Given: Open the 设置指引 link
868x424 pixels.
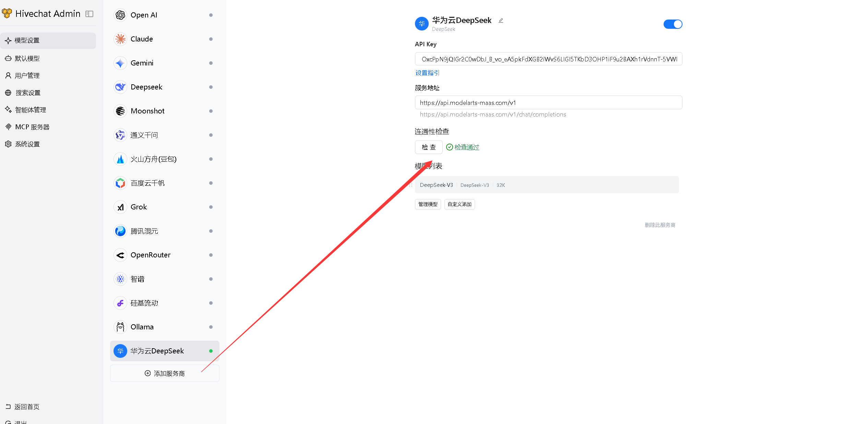Looking at the screenshot, I should (x=427, y=73).
